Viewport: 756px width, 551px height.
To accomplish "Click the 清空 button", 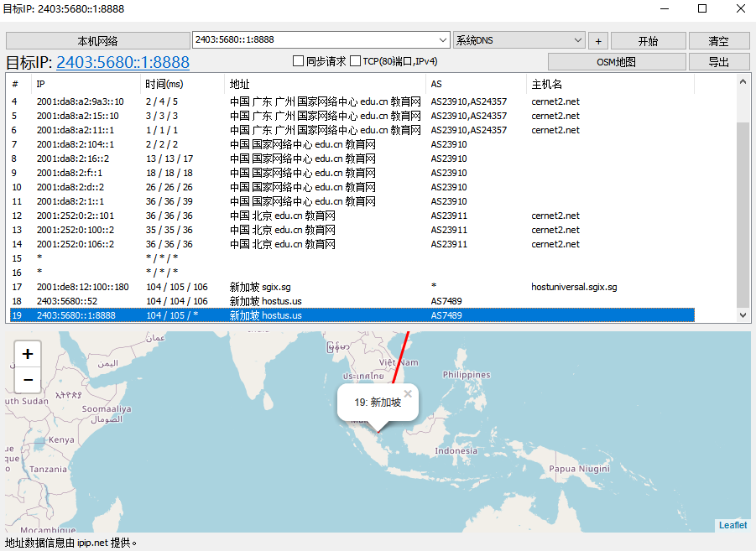I will point(718,41).
